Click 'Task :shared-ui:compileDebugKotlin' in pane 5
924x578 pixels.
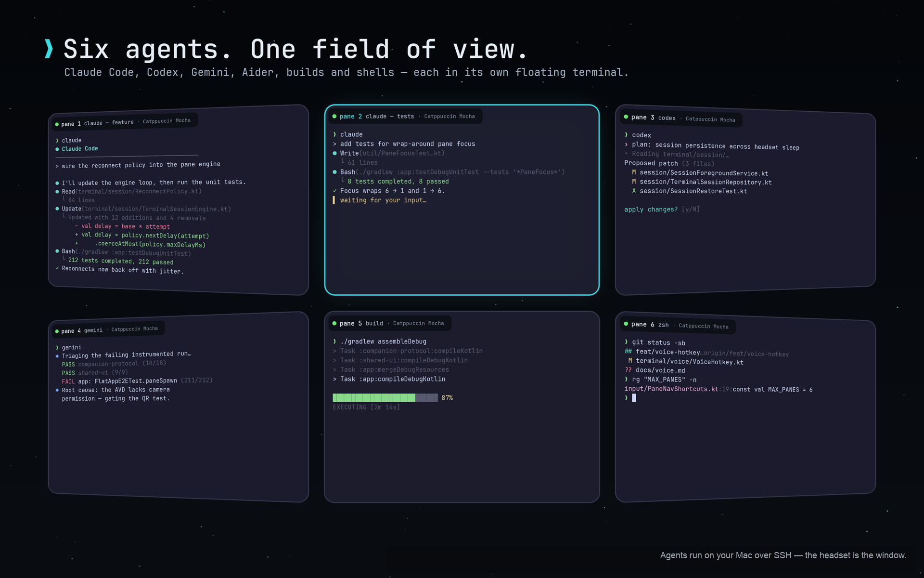tap(404, 360)
